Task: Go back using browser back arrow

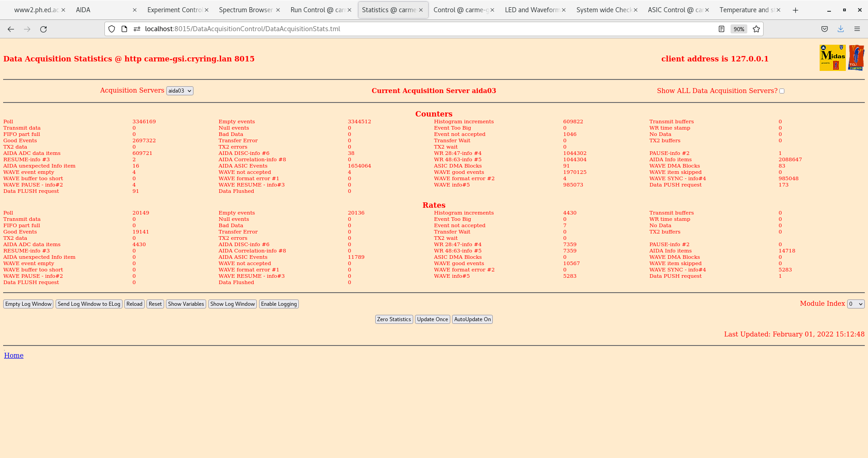Action: (x=11, y=29)
